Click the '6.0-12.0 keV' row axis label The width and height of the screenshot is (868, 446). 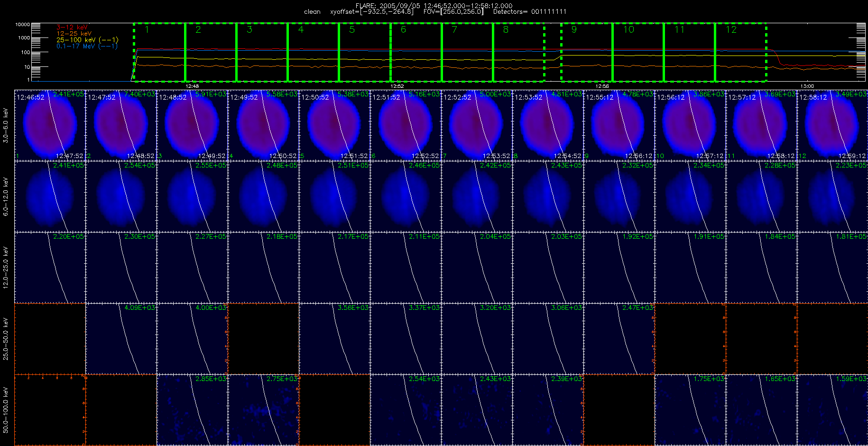pos(6,197)
